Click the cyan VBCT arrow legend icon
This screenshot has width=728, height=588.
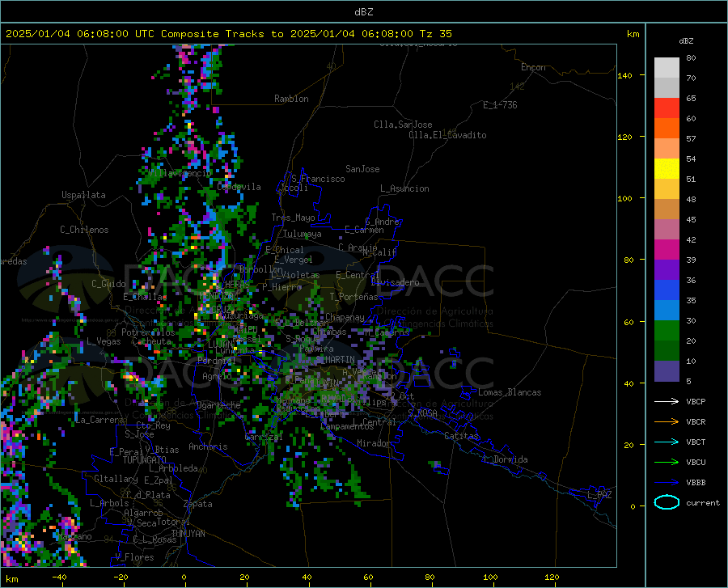[x=667, y=442]
